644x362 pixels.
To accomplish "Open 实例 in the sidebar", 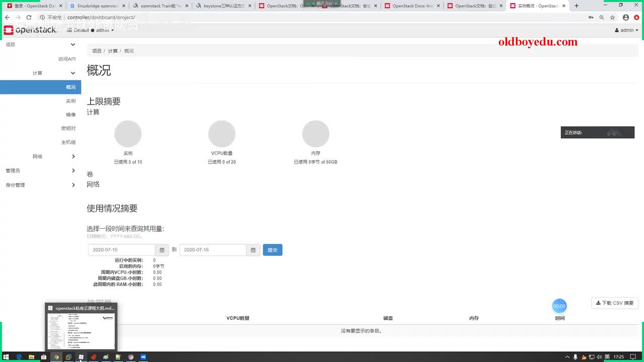I will 70,101.
